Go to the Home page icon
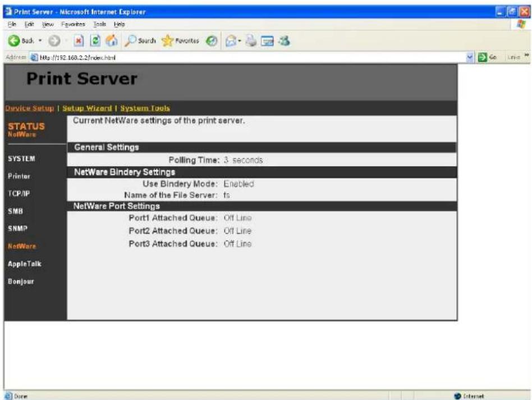Image resolution: width=532 pixels, height=400 pixels. (x=112, y=41)
